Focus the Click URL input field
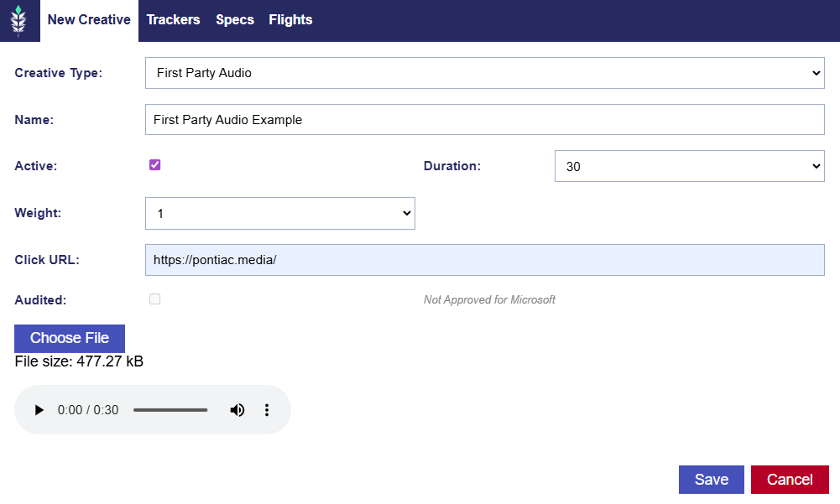 click(x=485, y=260)
